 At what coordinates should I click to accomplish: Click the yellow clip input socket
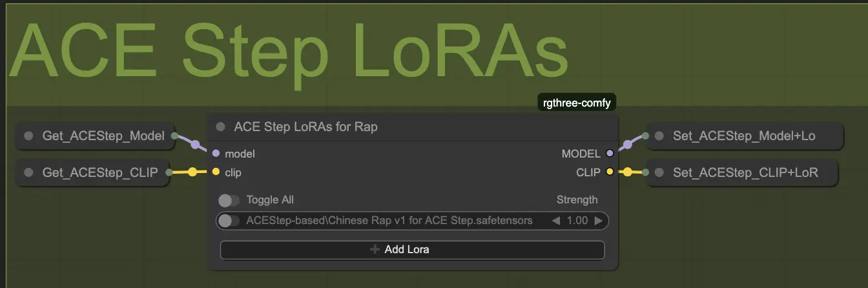coord(216,172)
